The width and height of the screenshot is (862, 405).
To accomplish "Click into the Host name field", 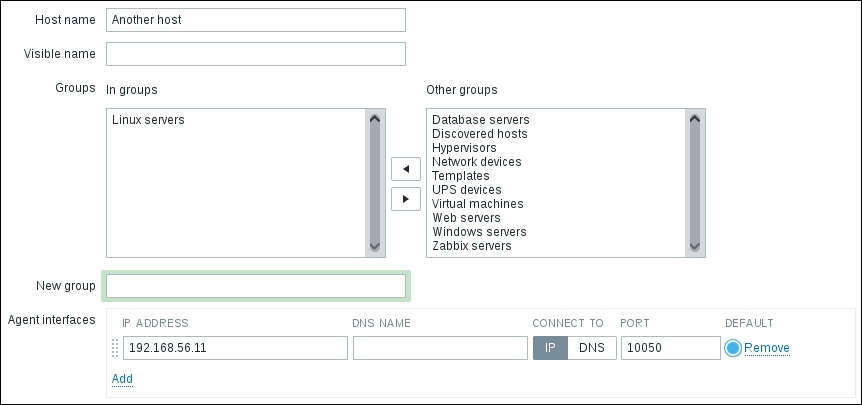I will click(x=256, y=20).
